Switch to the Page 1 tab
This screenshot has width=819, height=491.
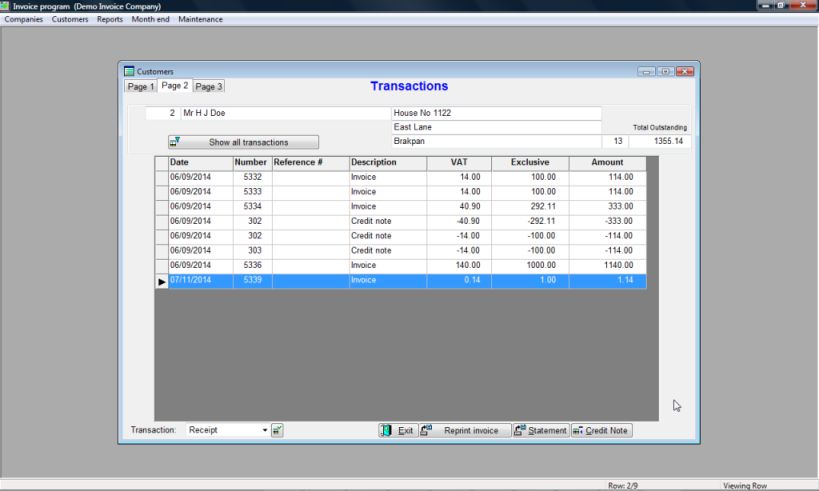(140, 87)
